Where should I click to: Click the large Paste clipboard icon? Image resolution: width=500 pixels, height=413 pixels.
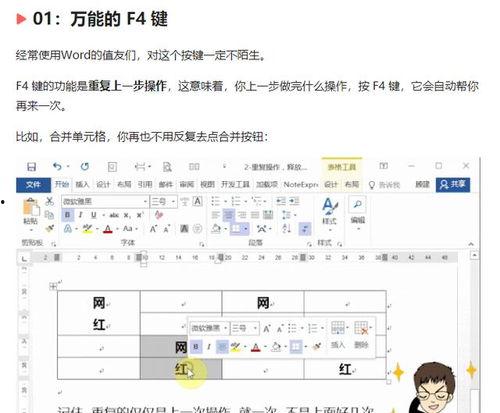tap(31, 207)
